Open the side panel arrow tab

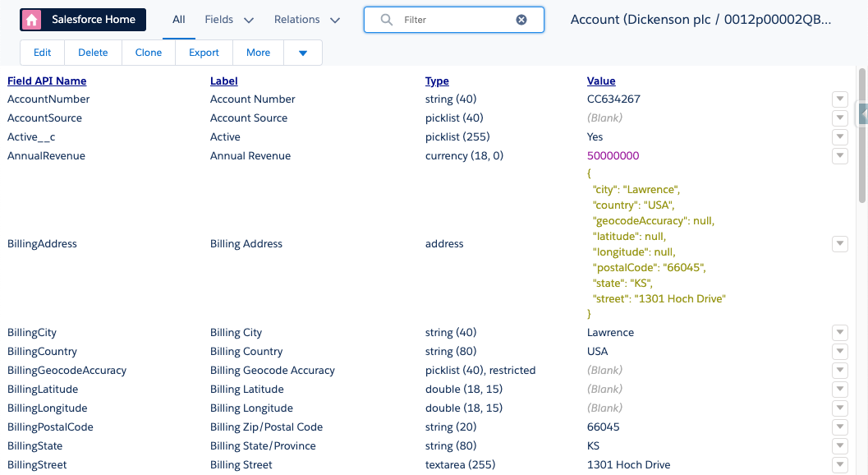tap(863, 113)
